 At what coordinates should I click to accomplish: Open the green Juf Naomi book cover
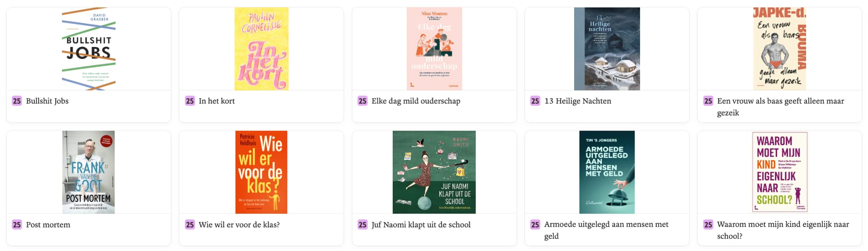click(434, 172)
